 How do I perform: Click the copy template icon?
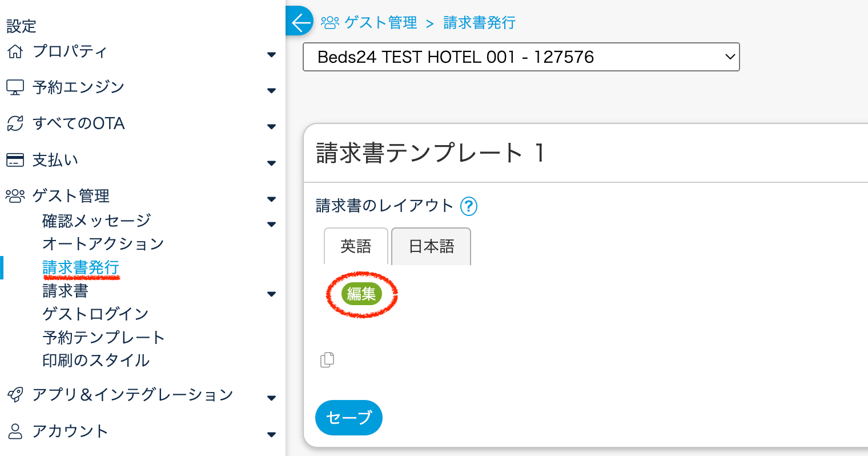[327, 359]
